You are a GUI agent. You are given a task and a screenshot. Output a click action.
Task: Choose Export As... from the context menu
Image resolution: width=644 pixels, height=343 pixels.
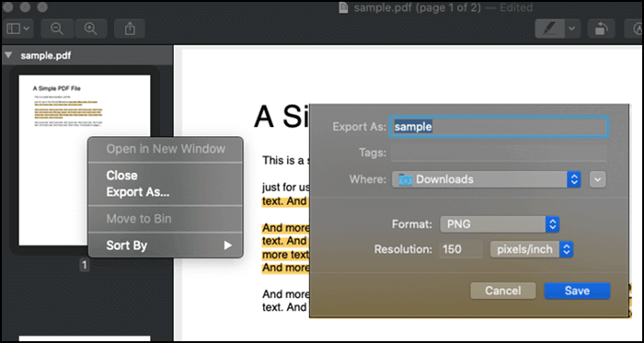pos(138,192)
